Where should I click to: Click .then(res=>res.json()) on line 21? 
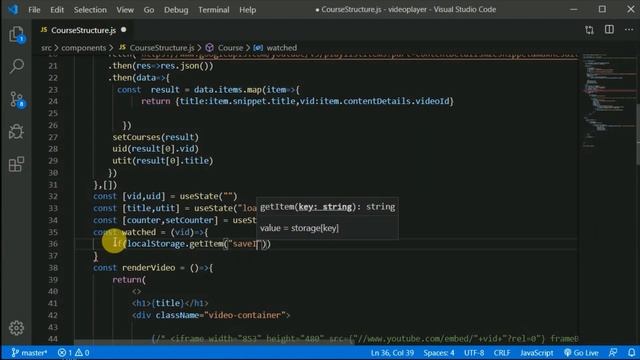point(160,66)
